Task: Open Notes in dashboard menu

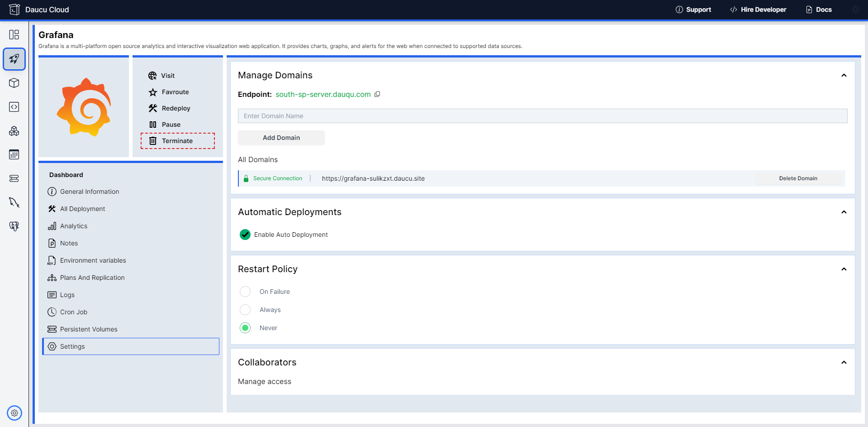Action: [x=131, y=243]
